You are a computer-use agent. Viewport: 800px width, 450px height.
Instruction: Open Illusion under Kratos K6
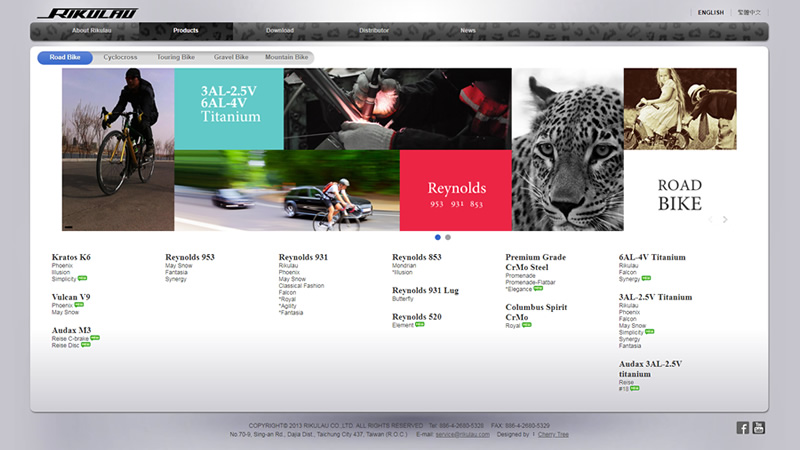pos(61,272)
